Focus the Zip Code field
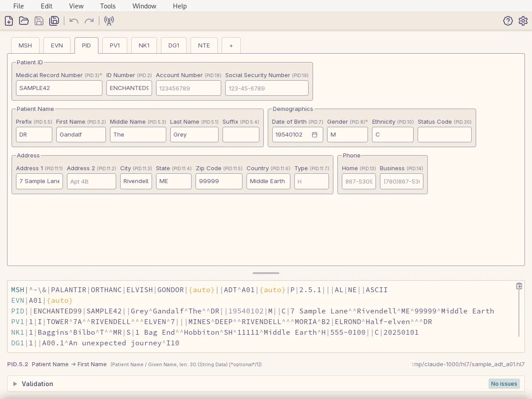 pos(219,181)
